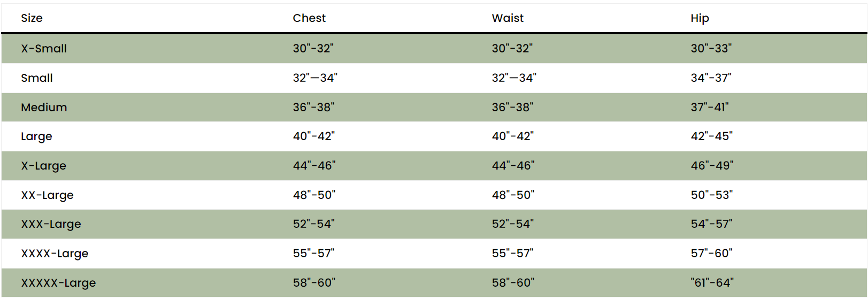Click the X-Small chest measurement 30"-32"

point(313,49)
